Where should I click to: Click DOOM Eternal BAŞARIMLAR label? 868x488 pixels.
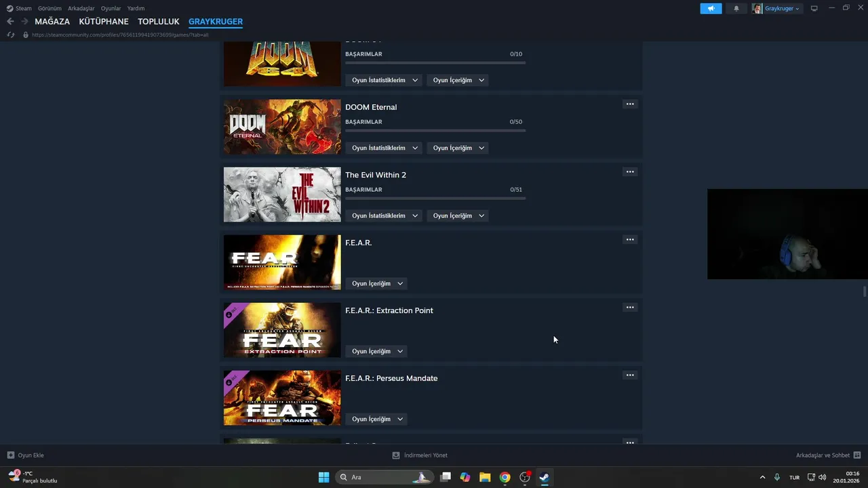click(363, 122)
